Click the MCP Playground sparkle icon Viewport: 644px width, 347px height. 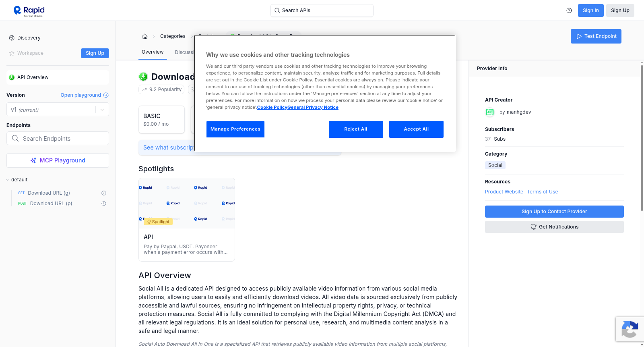coord(33,160)
